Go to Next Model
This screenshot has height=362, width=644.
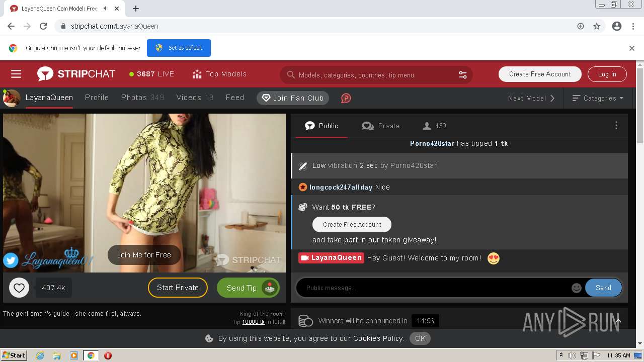[x=531, y=98]
